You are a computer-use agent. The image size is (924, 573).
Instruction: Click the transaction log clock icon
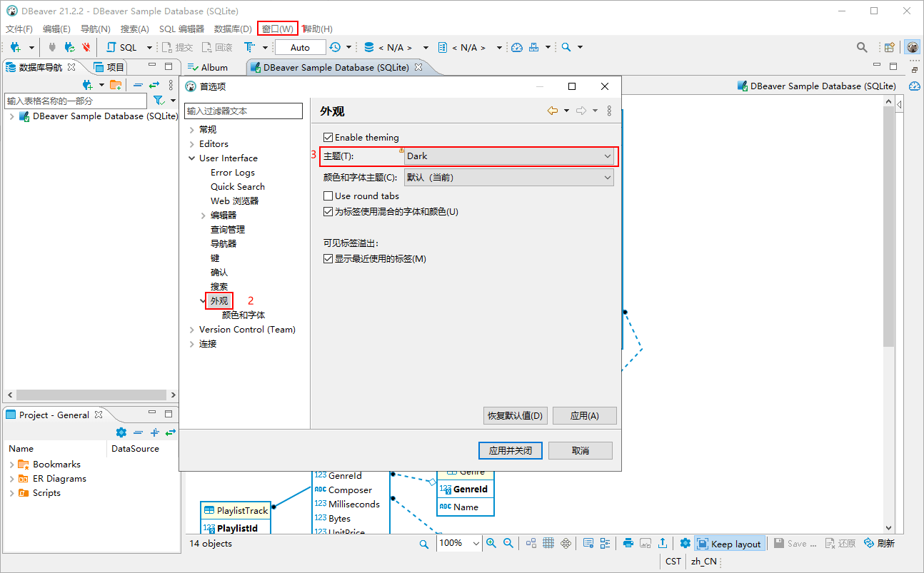pos(335,47)
